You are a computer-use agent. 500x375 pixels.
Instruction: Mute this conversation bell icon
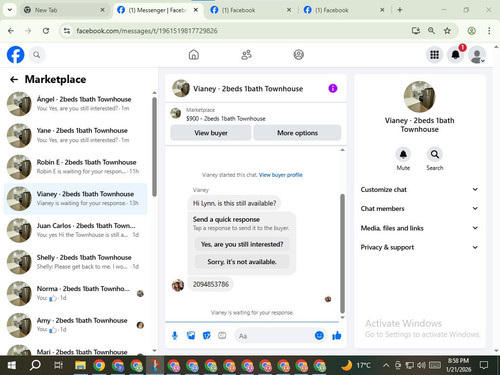click(403, 154)
